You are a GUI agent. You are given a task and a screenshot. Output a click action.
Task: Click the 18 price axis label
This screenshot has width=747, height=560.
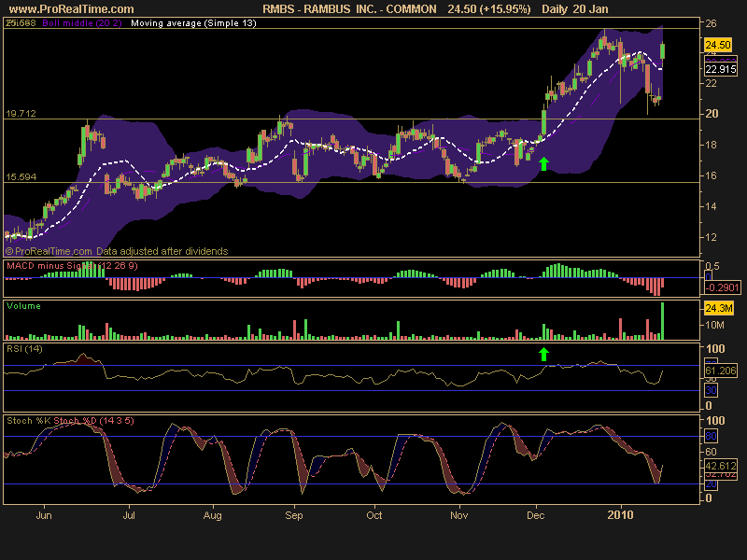point(711,145)
